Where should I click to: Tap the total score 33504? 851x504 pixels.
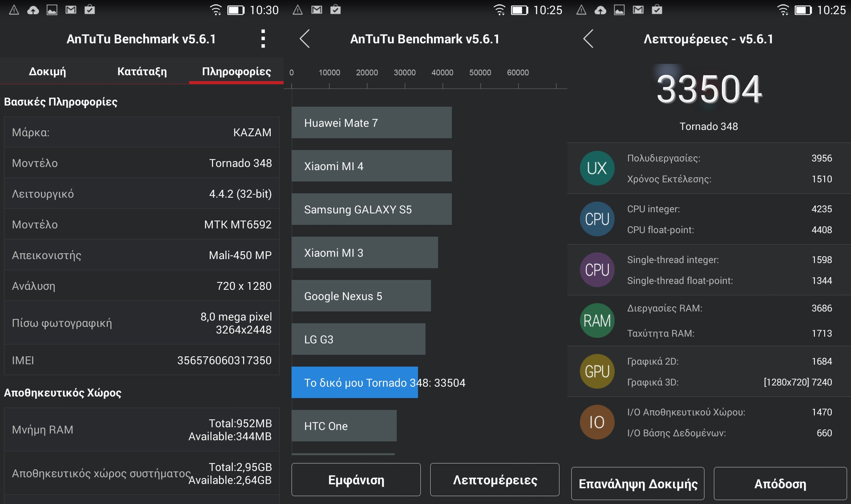click(709, 89)
